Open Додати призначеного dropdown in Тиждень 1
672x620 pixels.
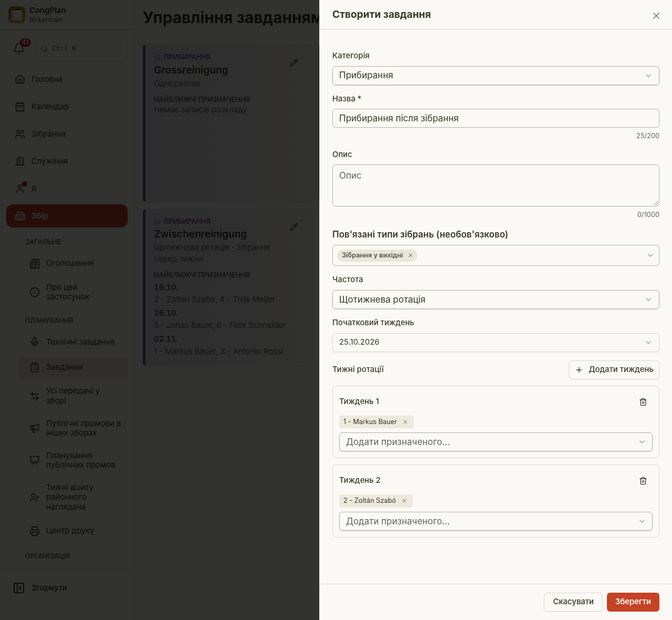pos(496,442)
